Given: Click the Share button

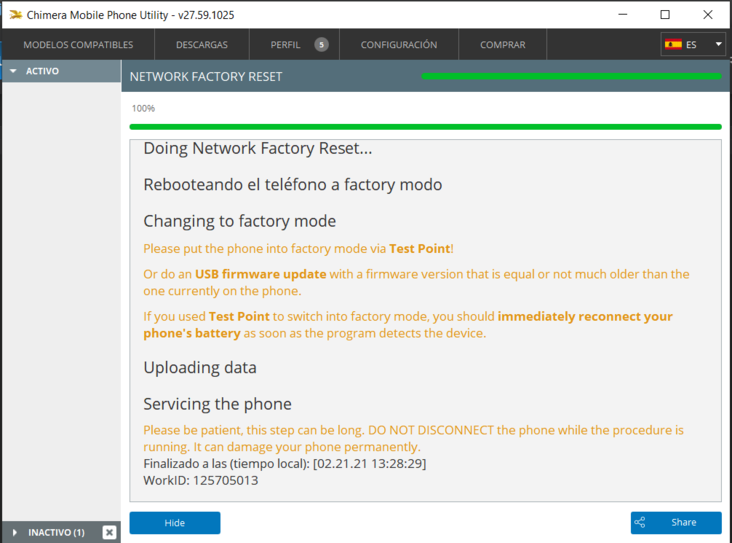Looking at the screenshot, I should point(676,523).
